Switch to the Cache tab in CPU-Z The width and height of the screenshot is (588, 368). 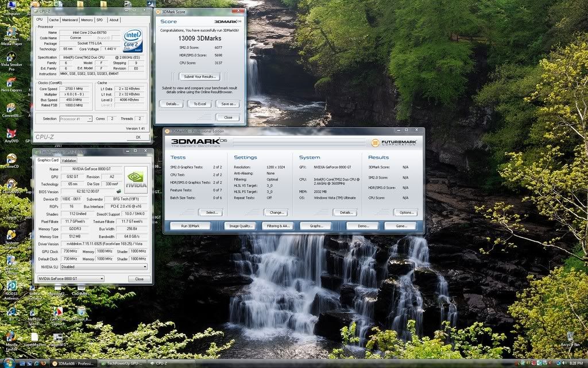point(53,20)
